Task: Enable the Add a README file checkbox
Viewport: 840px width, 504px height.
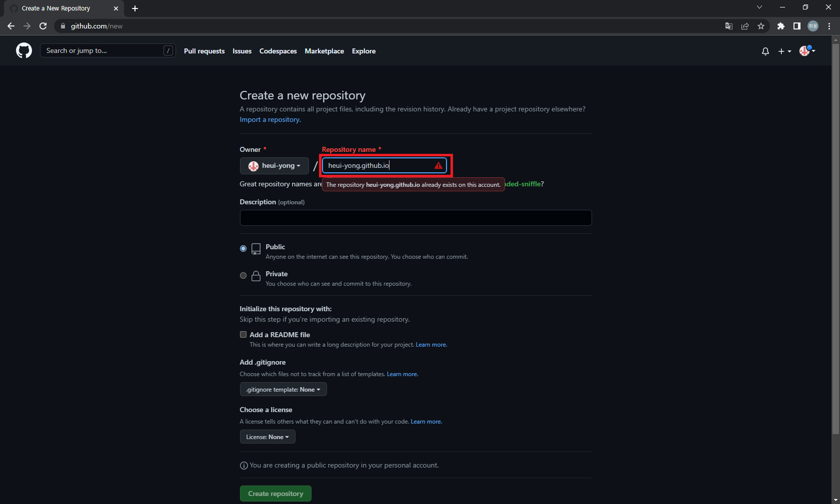Action: pyautogui.click(x=243, y=335)
